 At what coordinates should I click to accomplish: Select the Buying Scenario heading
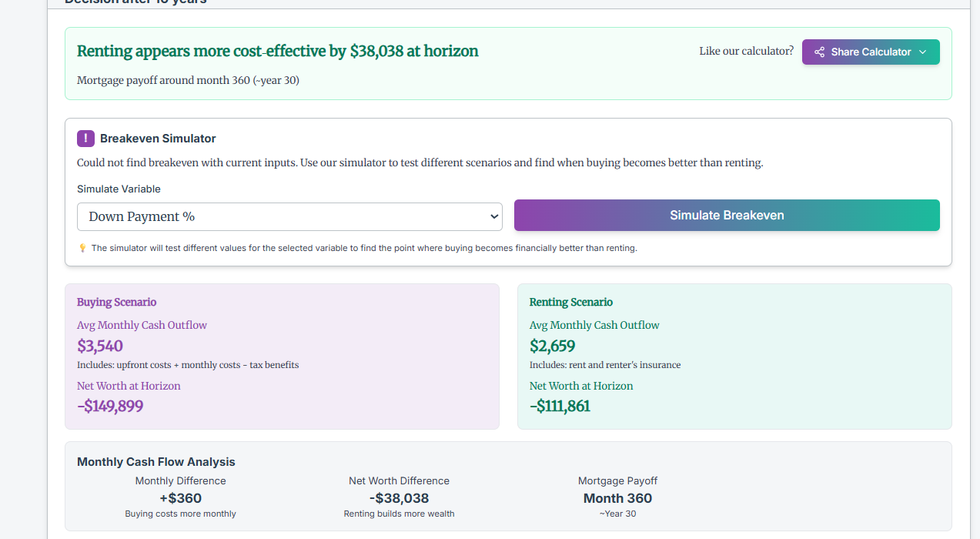tap(116, 302)
